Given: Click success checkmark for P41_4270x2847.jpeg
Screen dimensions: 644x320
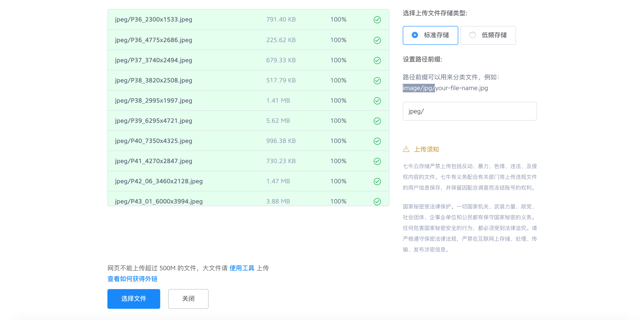Looking at the screenshot, I should (377, 161).
